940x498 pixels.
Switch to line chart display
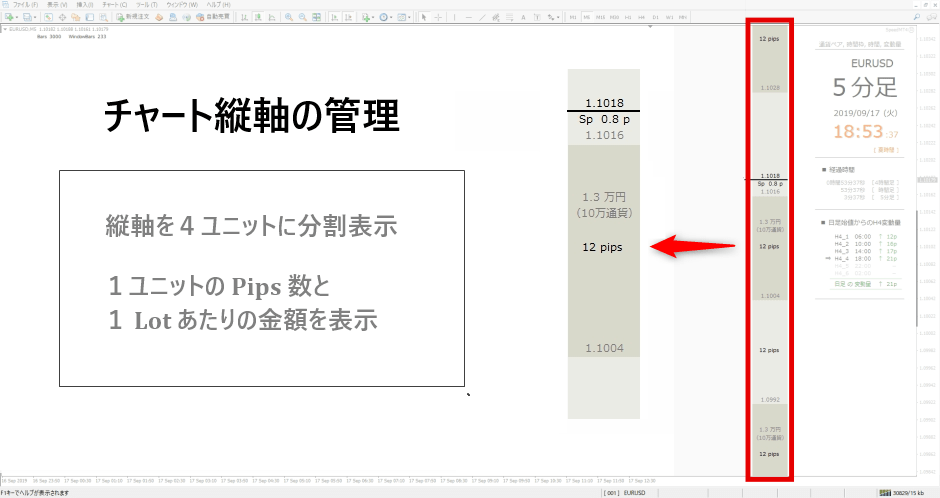click(x=272, y=17)
